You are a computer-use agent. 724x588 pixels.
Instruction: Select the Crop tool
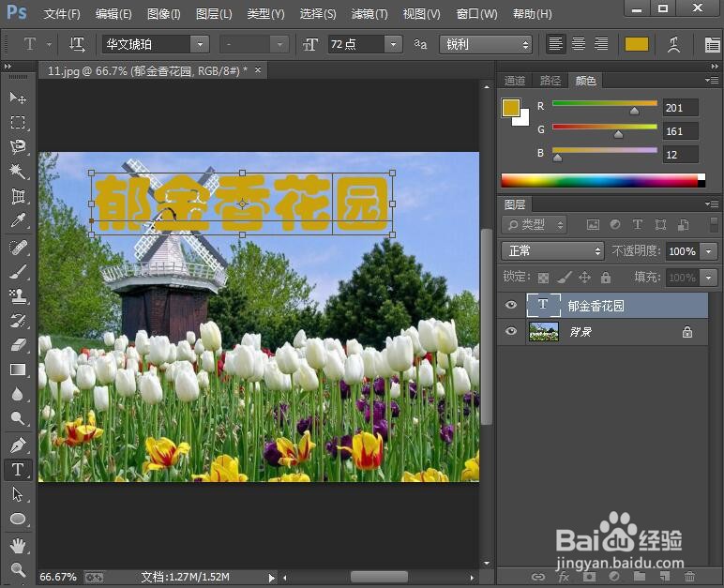click(x=18, y=196)
